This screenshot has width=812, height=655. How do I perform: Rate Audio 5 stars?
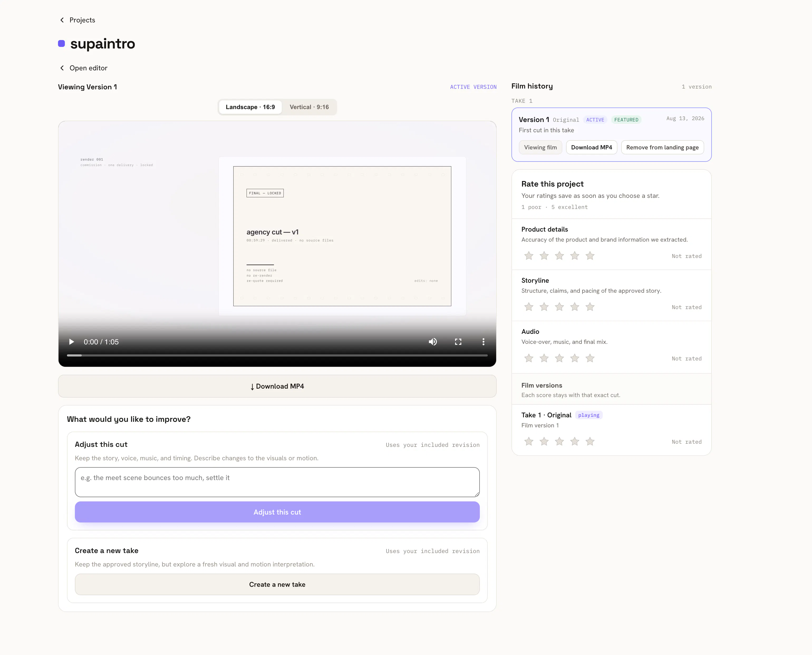590,358
